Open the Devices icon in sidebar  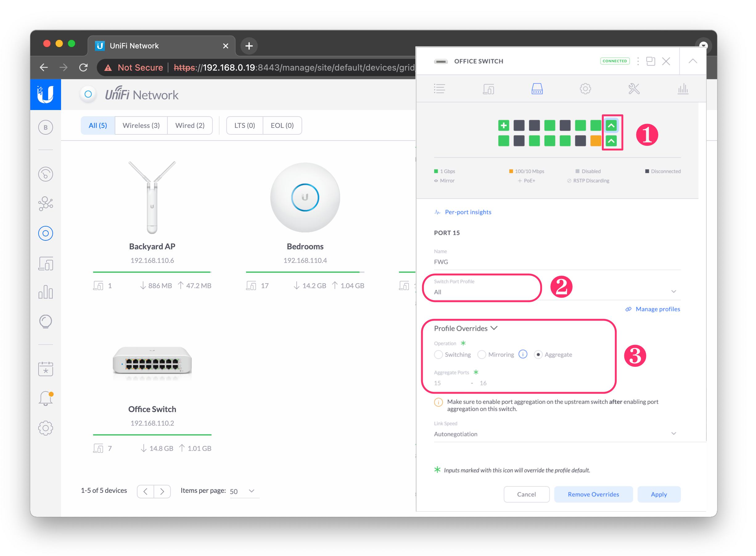coord(45,233)
